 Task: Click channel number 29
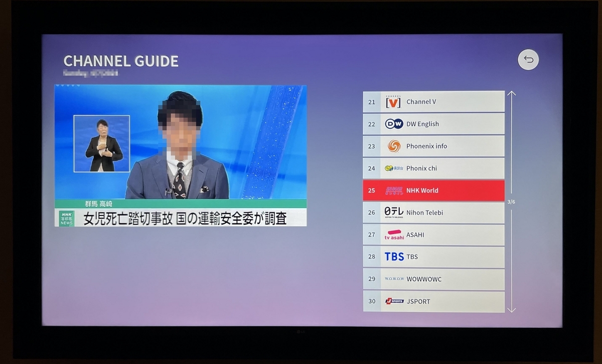coord(372,279)
